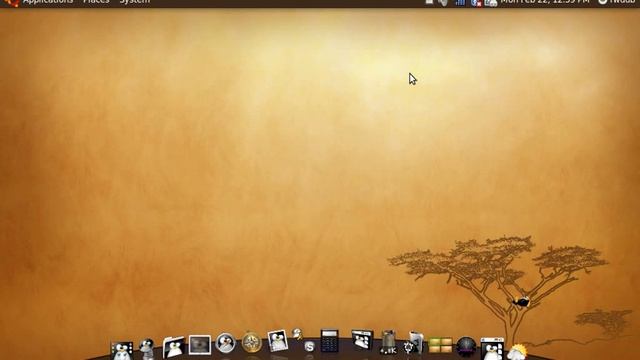Launch Skype from the dock
This screenshot has width=640, height=360.
[309, 347]
